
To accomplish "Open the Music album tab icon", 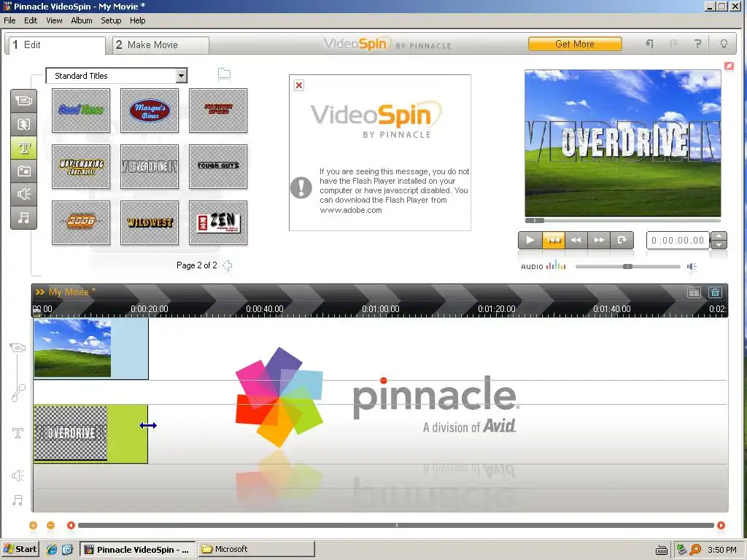I will pos(24,217).
